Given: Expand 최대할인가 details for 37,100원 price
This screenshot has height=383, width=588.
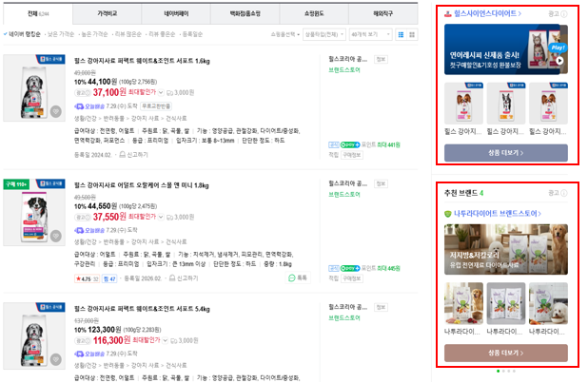Looking at the screenshot, I should [x=161, y=92].
